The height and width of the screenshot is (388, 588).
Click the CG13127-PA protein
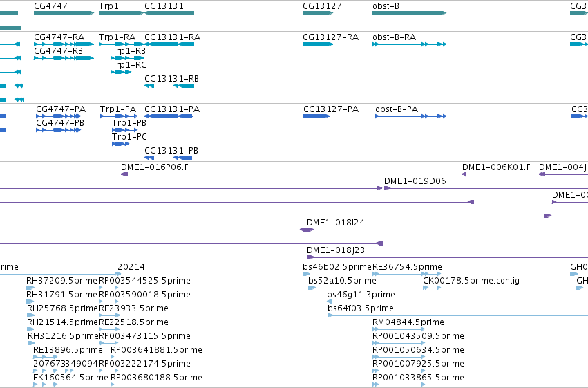pyautogui.click(x=316, y=116)
